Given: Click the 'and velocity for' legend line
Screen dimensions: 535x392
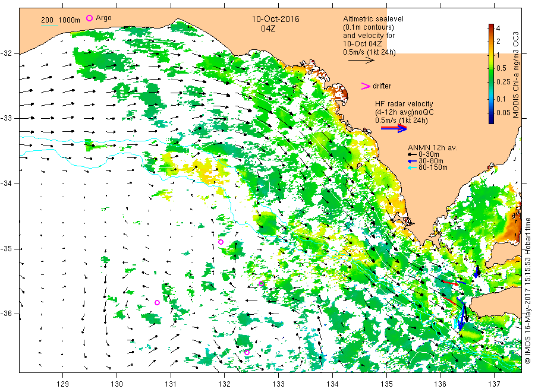Looking at the screenshot, I should point(369,36).
